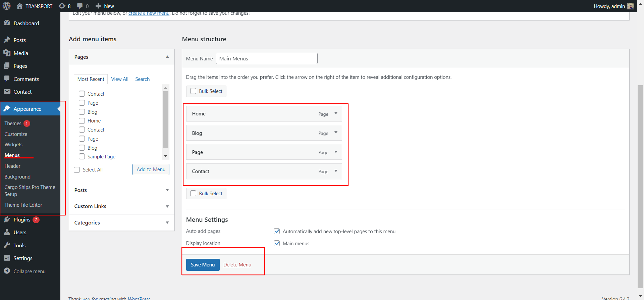Open the updates icon showing 8
644x300 pixels.
pos(62,6)
